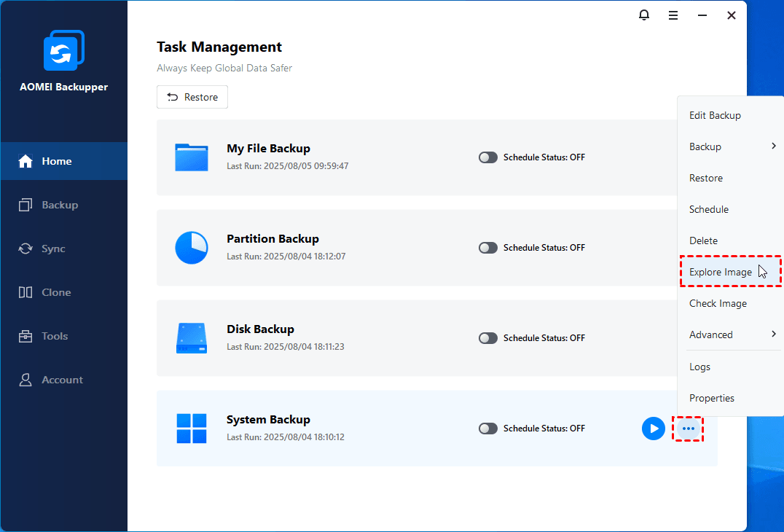Expand the Backup submenu arrow

click(x=773, y=146)
